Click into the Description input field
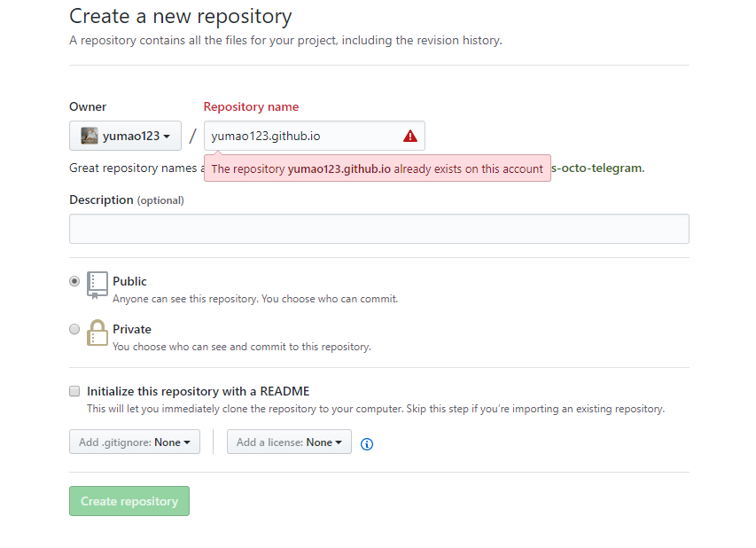Viewport: 756px width, 548px height. (x=378, y=229)
